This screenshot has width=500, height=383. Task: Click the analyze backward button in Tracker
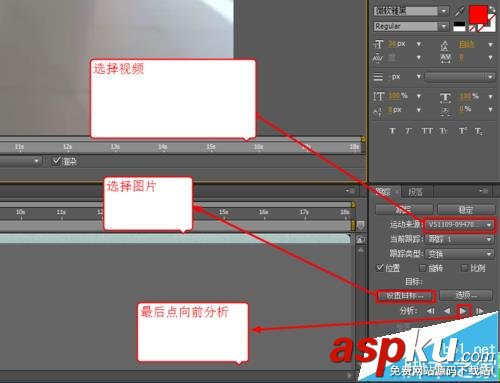[x=447, y=311]
